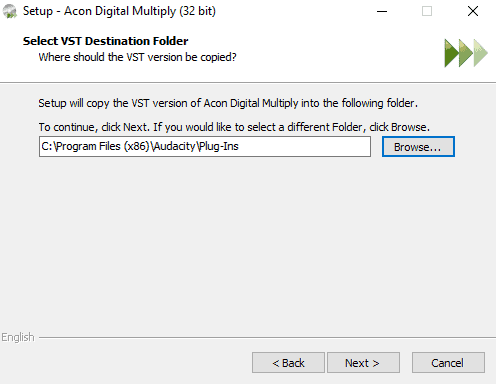
Task: Go to the previous step with Back
Action: click(288, 363)
